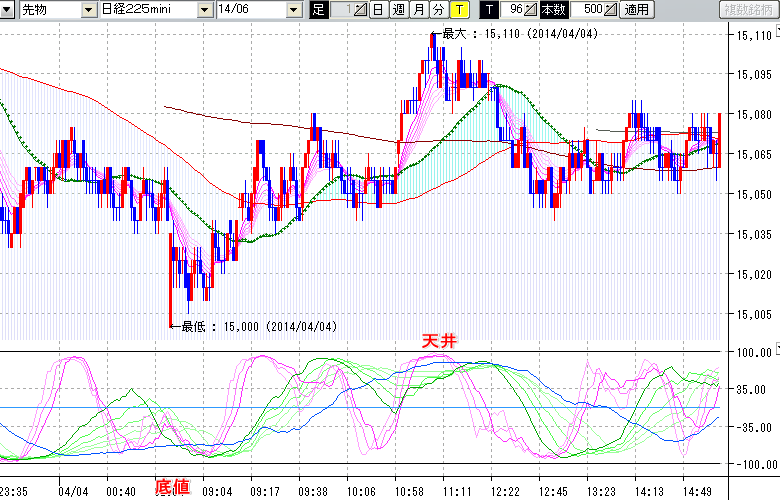Viewport: 780px width, 500px height.
Task: Open the 14/06 contract month dropdown
Action: point(293,10)
